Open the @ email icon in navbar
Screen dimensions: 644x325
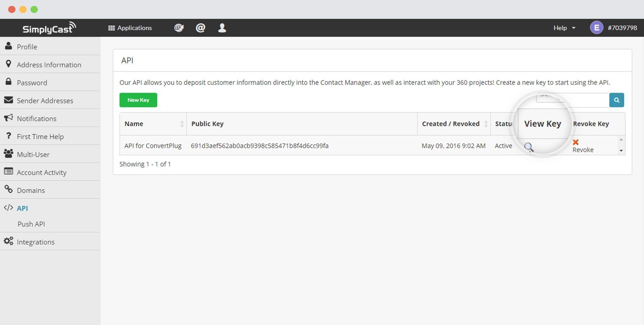point(200,28)
